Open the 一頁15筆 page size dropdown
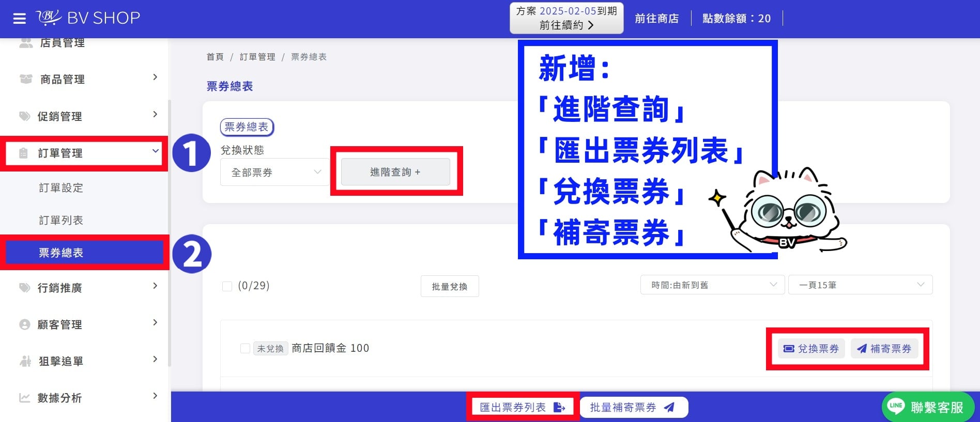This screenshot has width=980, height=422. click(861, 285)
